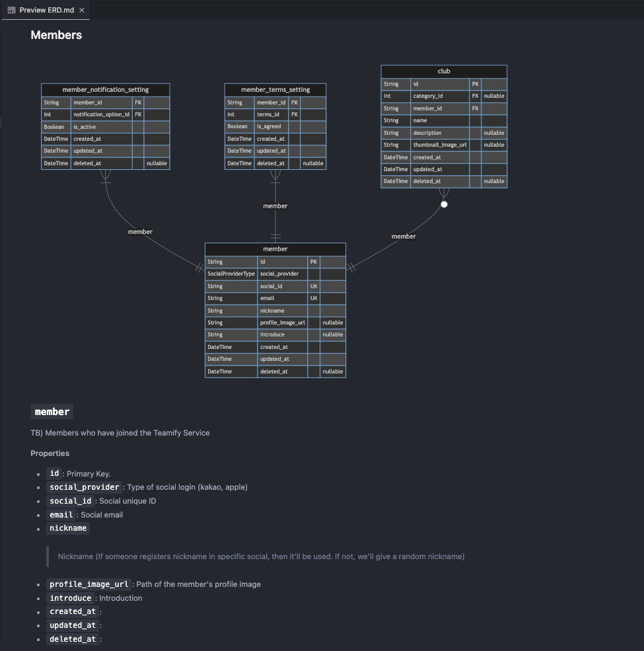This screenshot has height=651, width=644.
Task: Click the nickname blockquote explanation text
Action: coord(261,556)
